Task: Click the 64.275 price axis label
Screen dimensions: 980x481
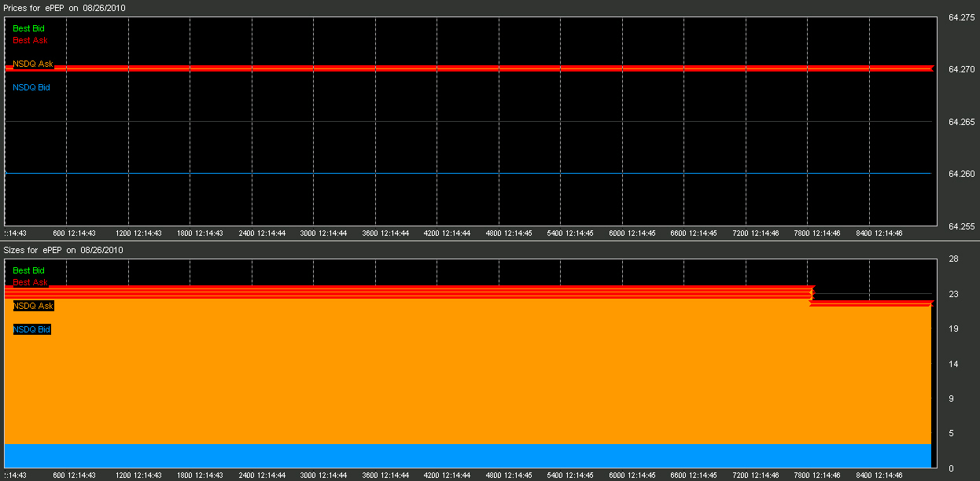Action: click(x=962, y=17)
